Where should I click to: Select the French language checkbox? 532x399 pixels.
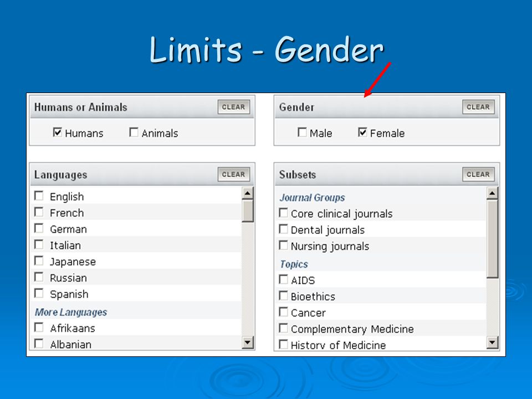[x=39, y=212]
